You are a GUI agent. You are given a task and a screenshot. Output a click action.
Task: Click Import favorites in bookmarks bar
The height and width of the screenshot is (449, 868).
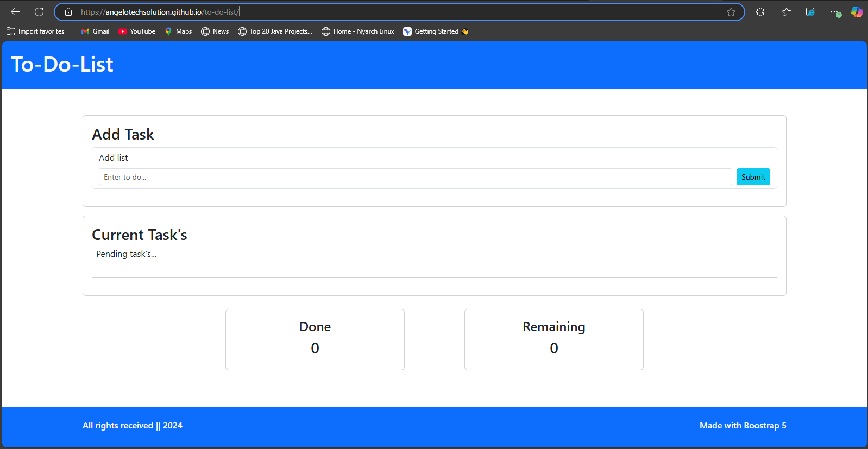point(36,31)
